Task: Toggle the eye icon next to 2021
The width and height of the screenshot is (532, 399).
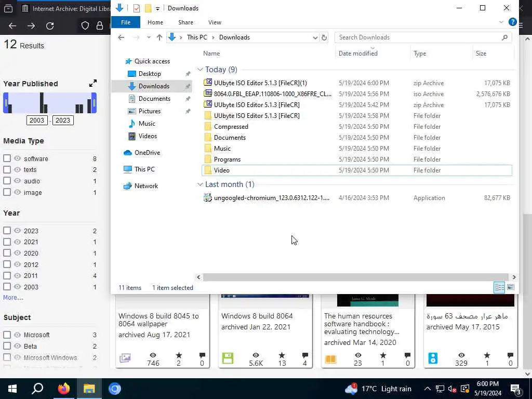Action: (x=17, y=242)
